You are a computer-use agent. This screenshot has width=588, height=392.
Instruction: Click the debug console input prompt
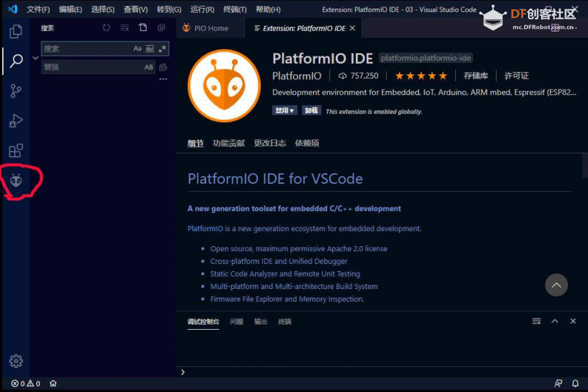pos(382,372)
